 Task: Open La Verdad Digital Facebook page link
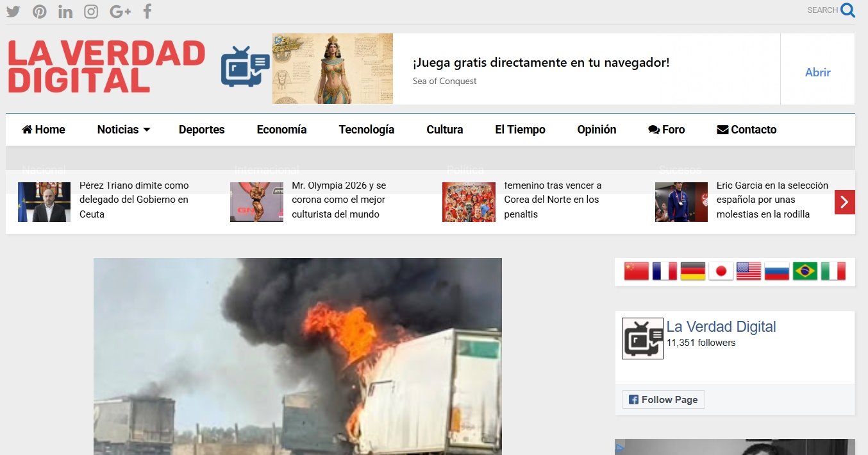pyautogui.click(x=721, y=327)
